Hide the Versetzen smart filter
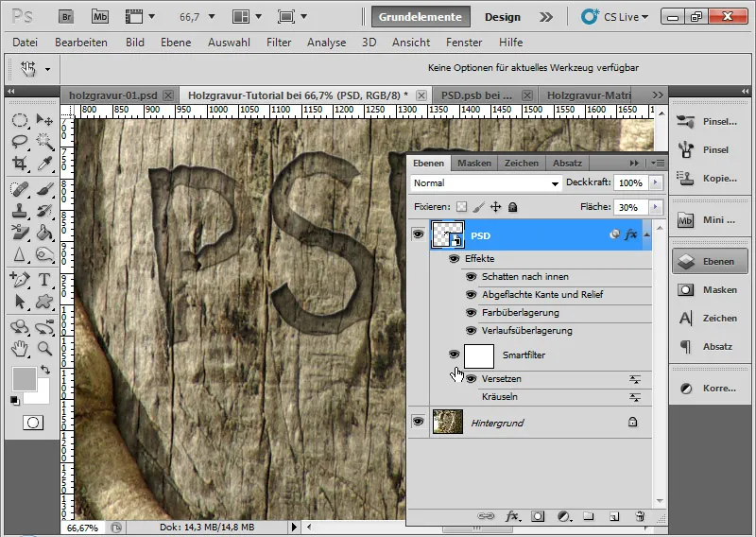 (x=471, y=379)
